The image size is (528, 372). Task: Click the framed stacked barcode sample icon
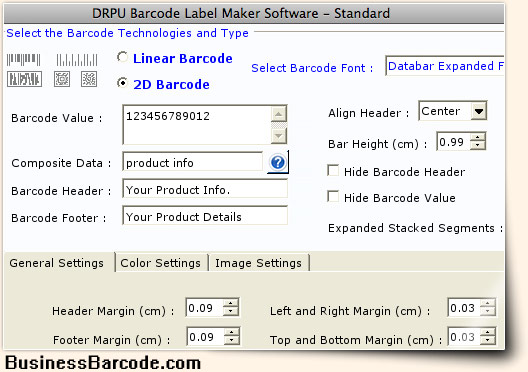25,79
